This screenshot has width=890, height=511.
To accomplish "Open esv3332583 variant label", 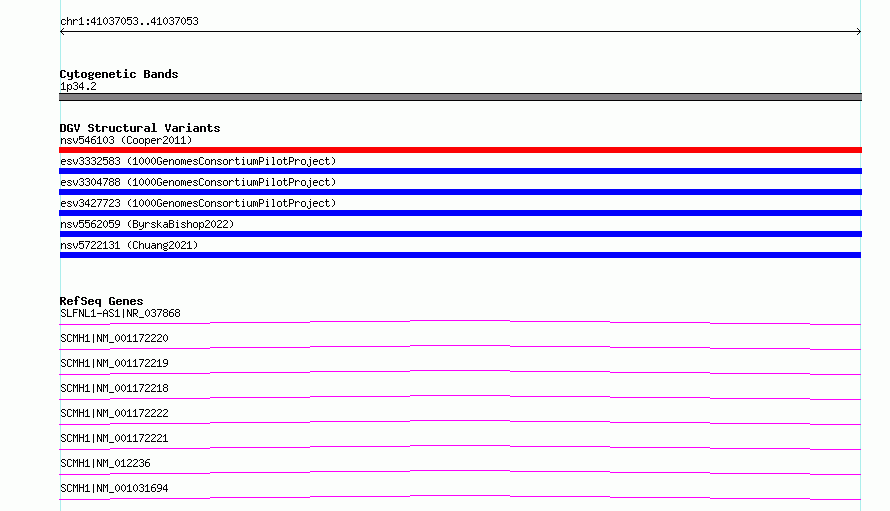I will click(x=198, y=161).
